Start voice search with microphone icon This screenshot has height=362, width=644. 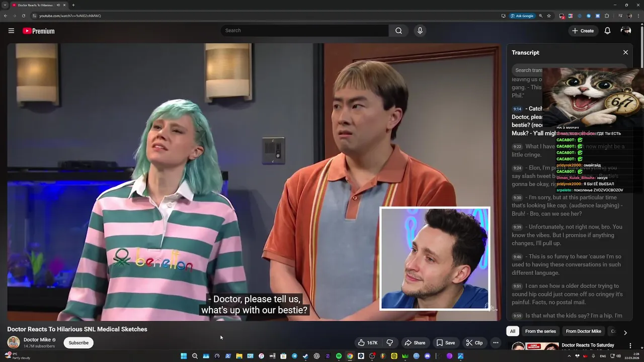click(420, 31)
